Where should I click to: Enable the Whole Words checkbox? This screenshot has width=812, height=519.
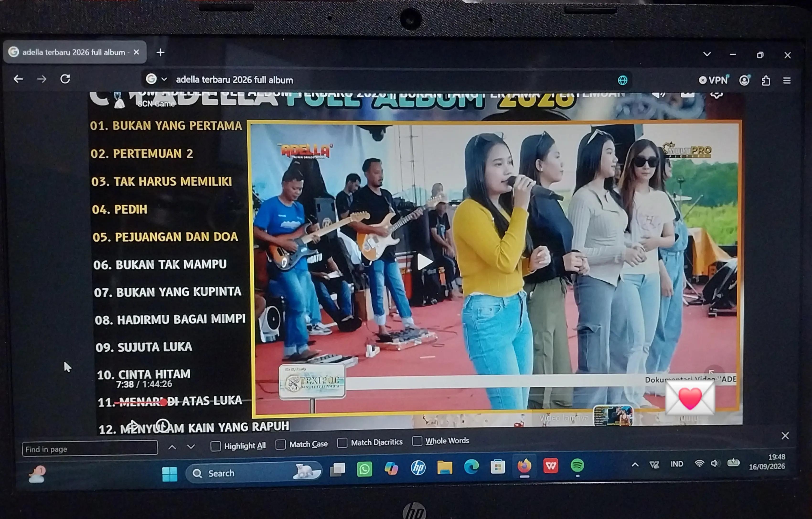coord(417,441)
